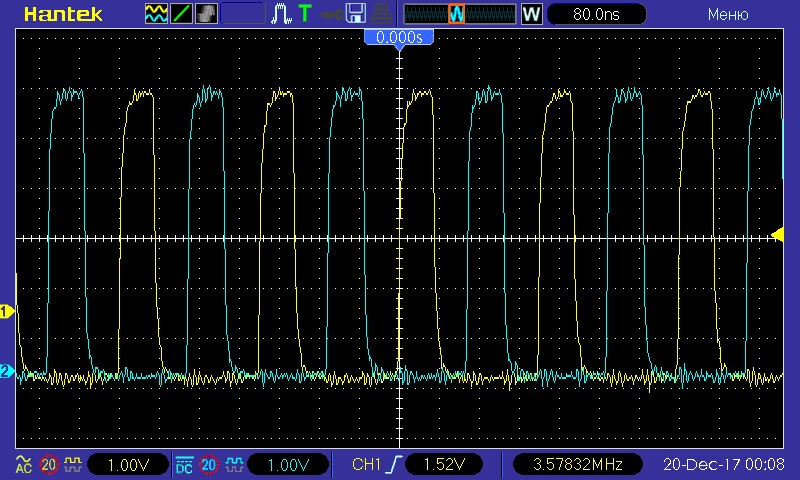Click the floppy disk save icon
The height and width of the screenshot is (480, 800).
[356, 14]
